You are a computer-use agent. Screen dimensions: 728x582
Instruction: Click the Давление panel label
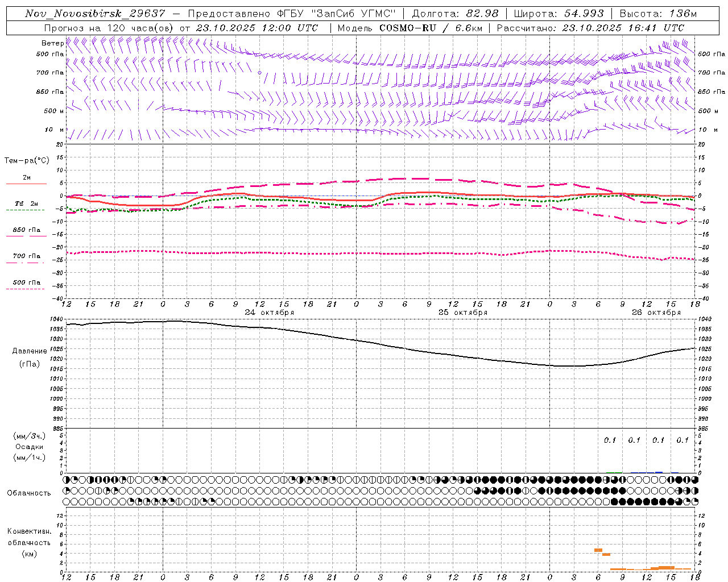click(30, 351)
